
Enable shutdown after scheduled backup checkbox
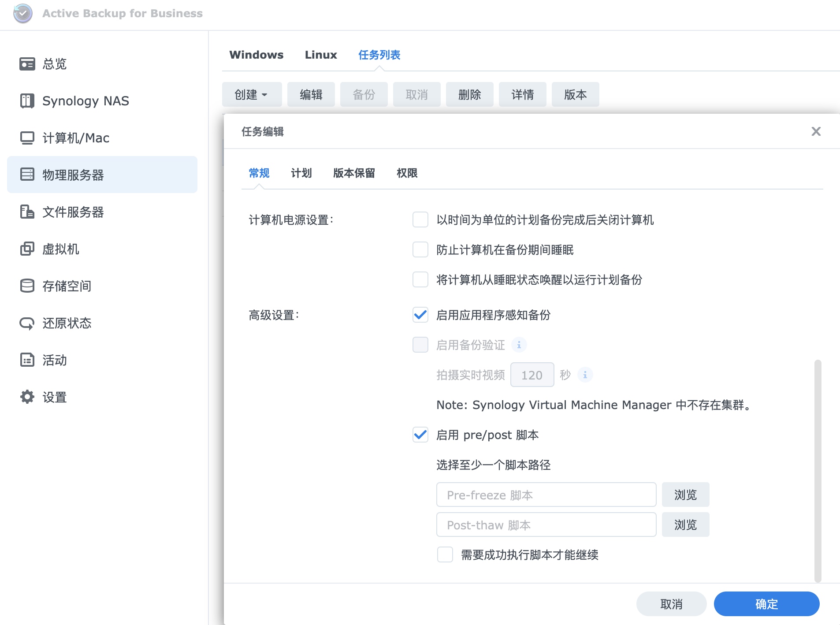pos(420,219)
